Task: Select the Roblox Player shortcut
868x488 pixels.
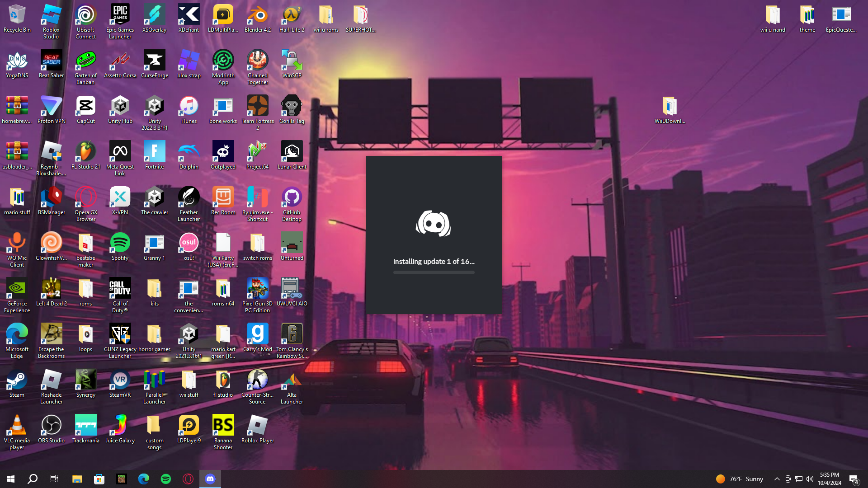Action: [x=258, y=430]
